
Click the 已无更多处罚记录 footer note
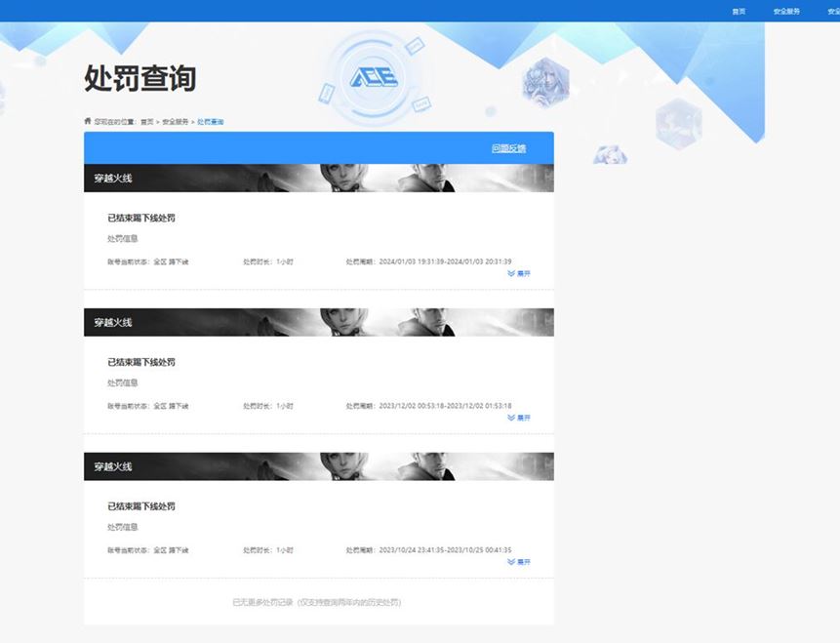coord(317,602)
